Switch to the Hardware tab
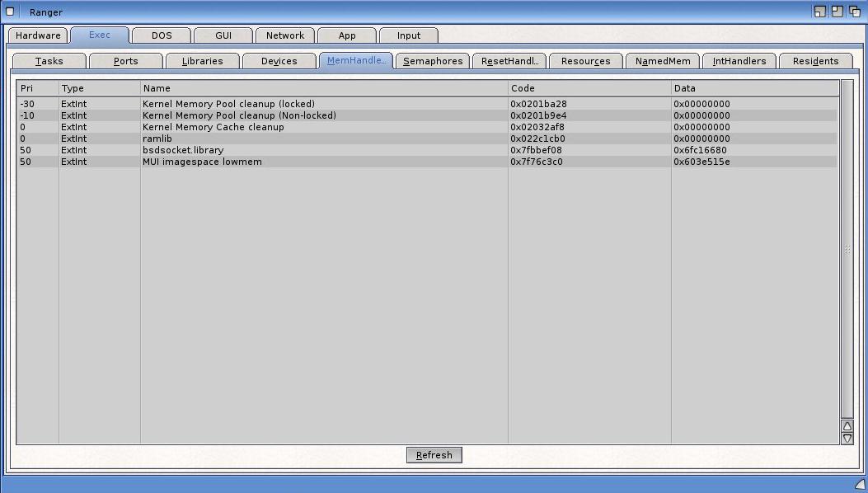This screenshot has height=493, width=868. pyautogui.click(x=38, y=35)
